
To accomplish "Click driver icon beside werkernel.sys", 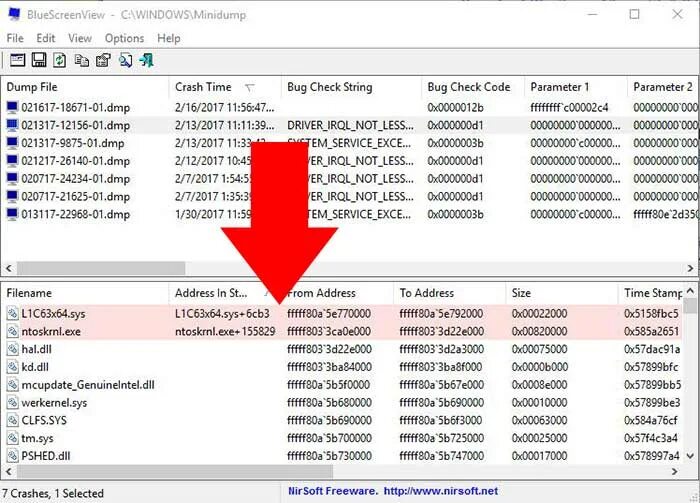I will (x=12, y=403).
